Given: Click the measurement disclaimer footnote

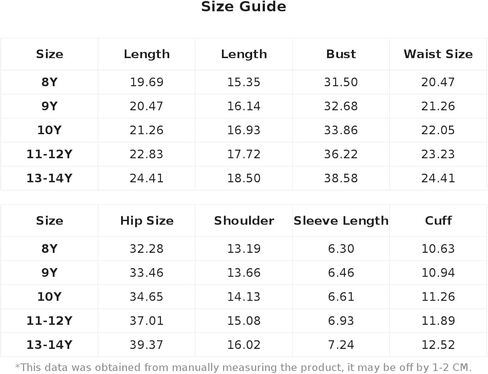Looking at the screenshot, I should [244, 367].
